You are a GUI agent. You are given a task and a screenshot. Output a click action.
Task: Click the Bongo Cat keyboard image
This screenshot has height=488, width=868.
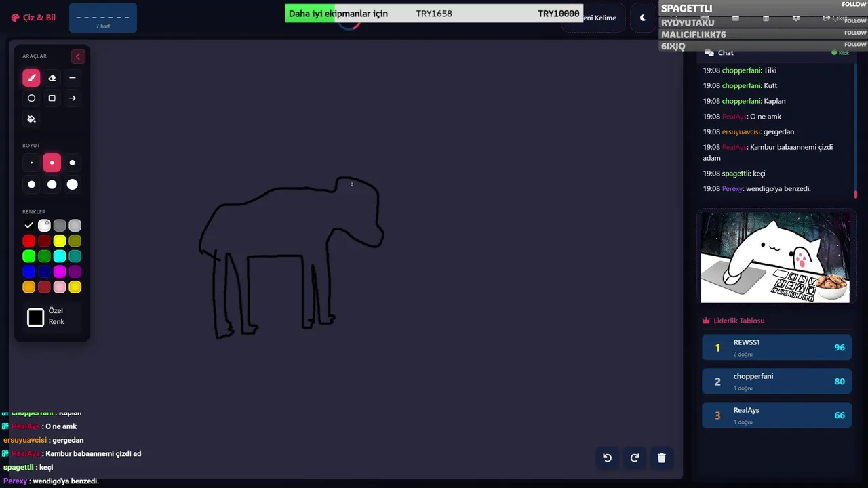[x=776, y=257]
